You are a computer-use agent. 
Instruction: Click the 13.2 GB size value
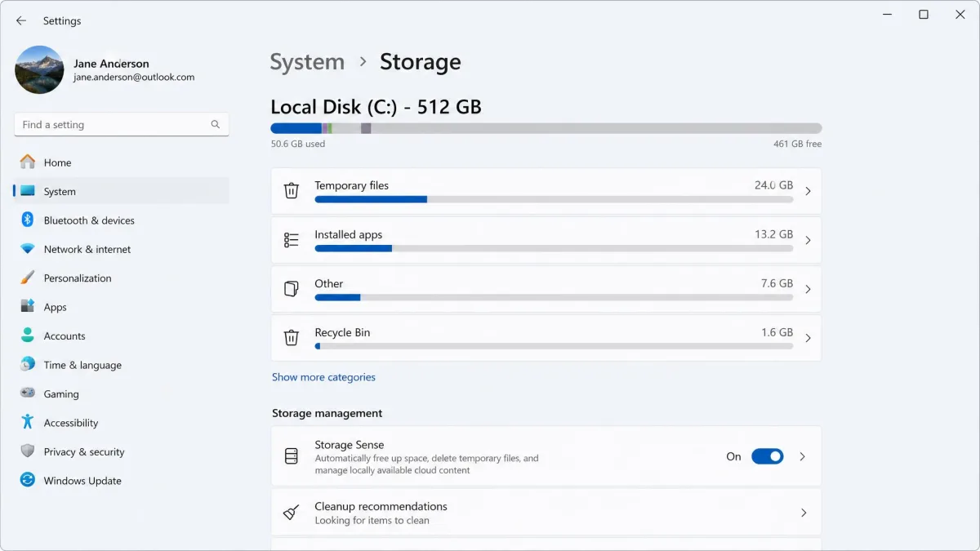(x=773, y=234)
